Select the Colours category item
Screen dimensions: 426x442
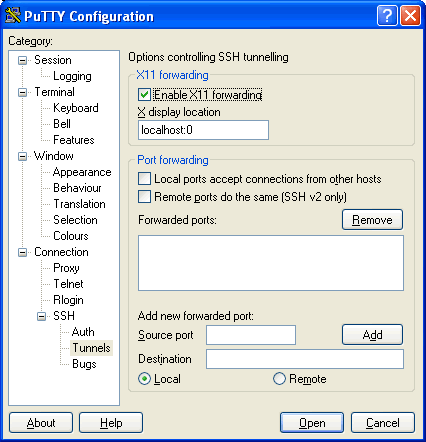(x=71, y=236)
